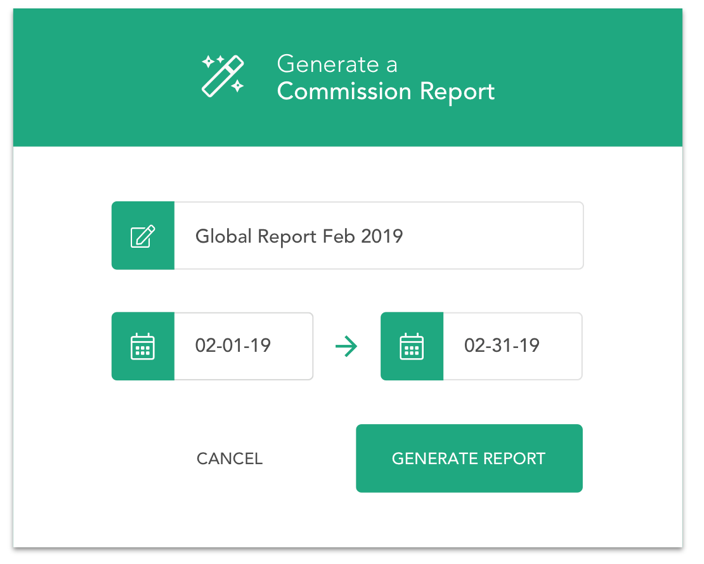Click the "Commission Report" heading text

pos(386,92)
